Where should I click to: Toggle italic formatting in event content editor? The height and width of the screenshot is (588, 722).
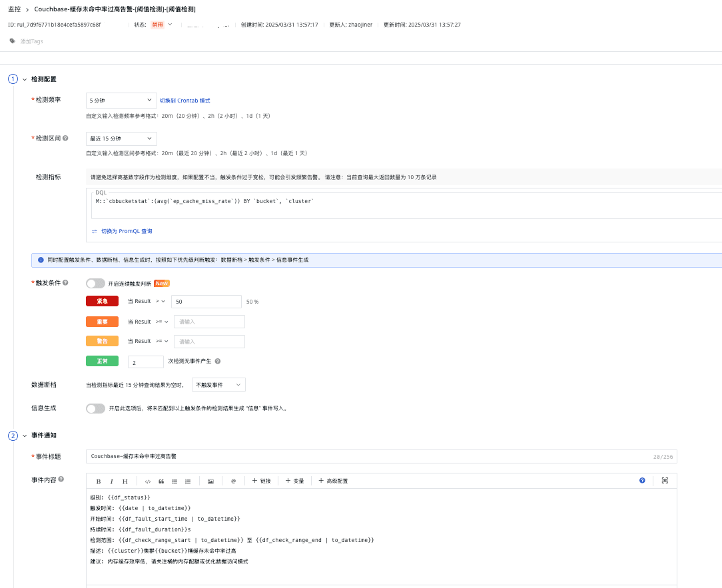[x=111, y=481]
